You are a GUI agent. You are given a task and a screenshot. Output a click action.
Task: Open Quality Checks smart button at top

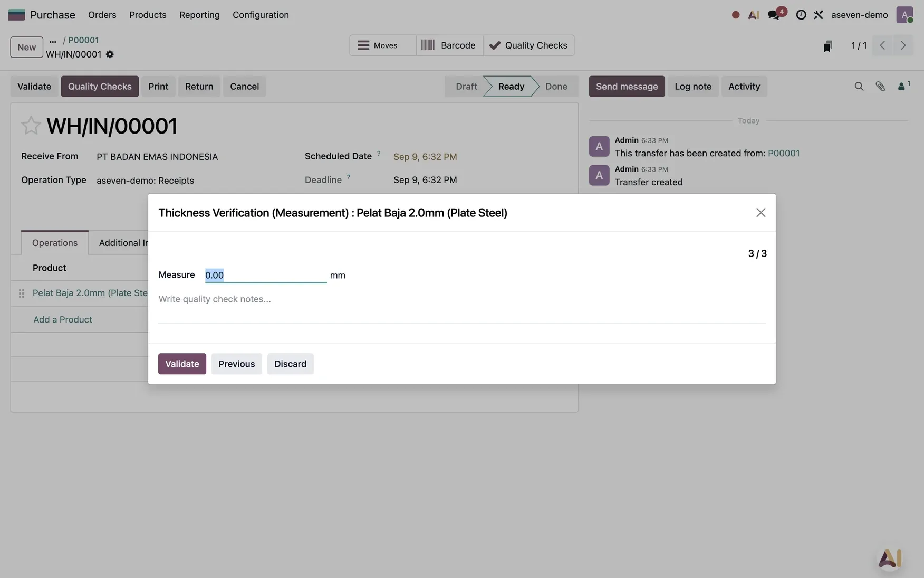tap(528, 45)
